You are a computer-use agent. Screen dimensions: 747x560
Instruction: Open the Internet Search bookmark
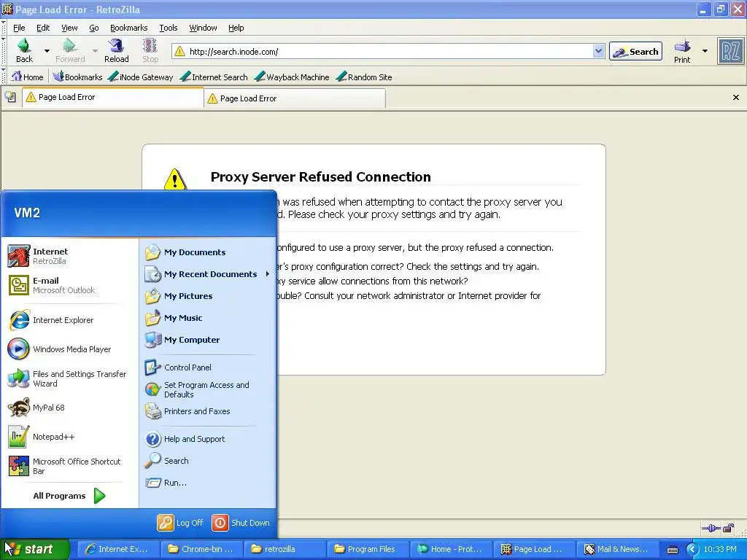[x=214, y=77]
